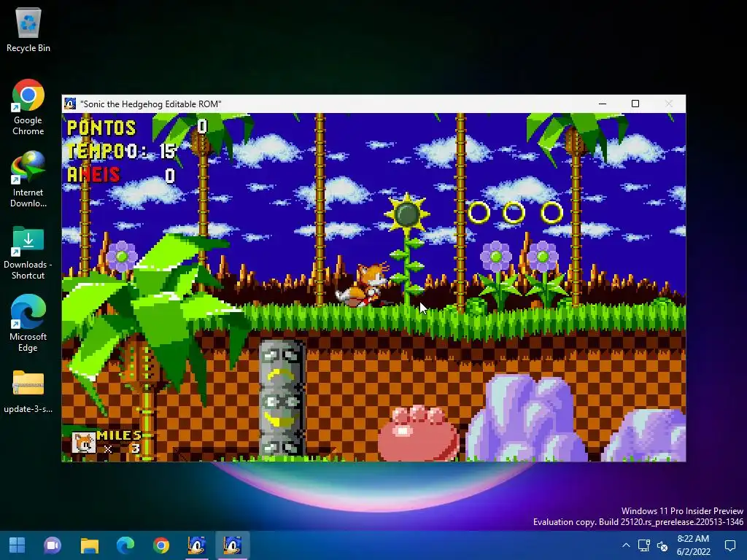The height and width of the screenshot is (560, 747).
Task: Click the pink rock in the game
Action: coord(419,432)
